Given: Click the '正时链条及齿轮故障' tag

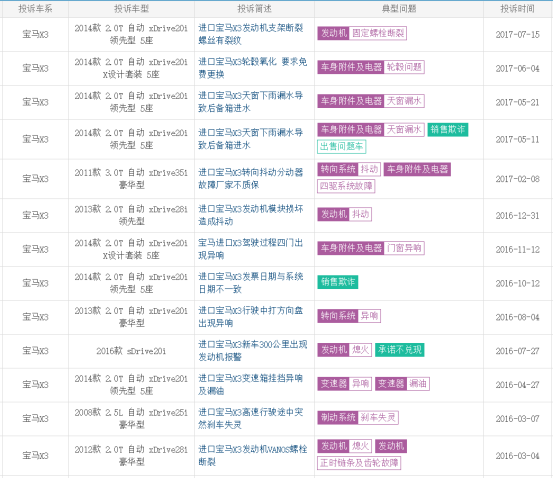Looking at the screenshot, I should [x=359, y=463].
